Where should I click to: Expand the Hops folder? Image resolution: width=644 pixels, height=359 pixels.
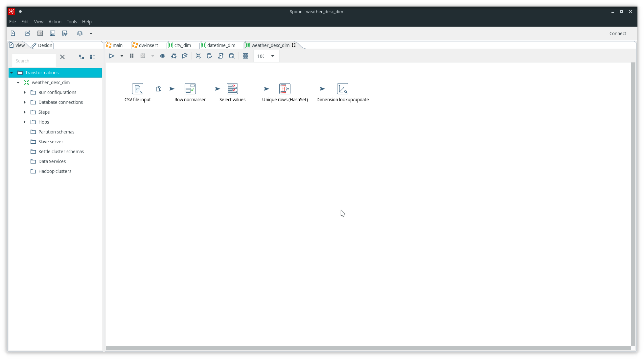25,122
